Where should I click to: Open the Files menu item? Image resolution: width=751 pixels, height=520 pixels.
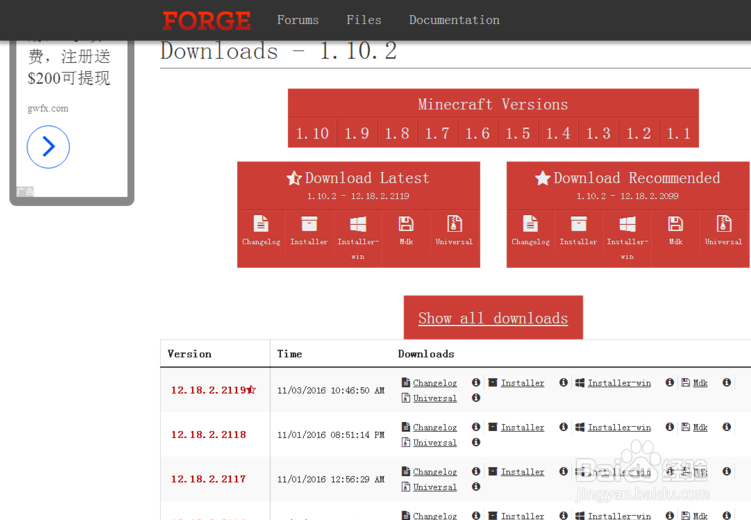tap(364, 20)
